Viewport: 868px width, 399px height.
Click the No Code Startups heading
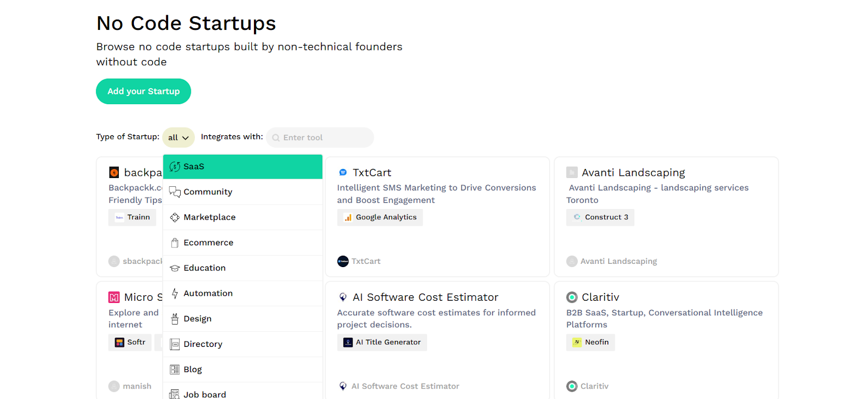[x=186, y=23]
